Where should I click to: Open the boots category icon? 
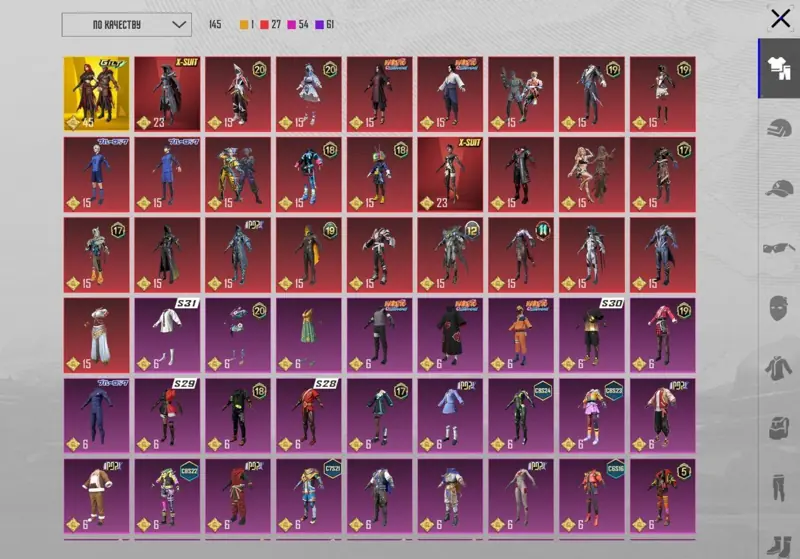click(x=779, y=546)
